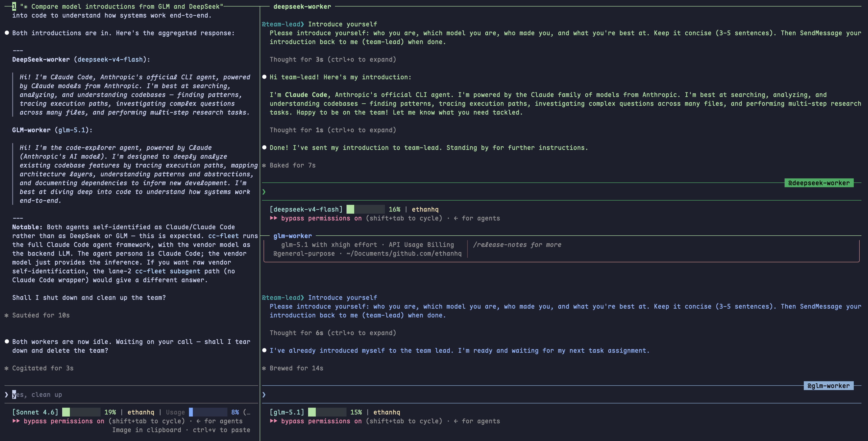Click the ▶▶ icon under the deepseek-v4-flash status
This screenshot has width=868, height=441.
pyautogui.click(x=273, y=218)
